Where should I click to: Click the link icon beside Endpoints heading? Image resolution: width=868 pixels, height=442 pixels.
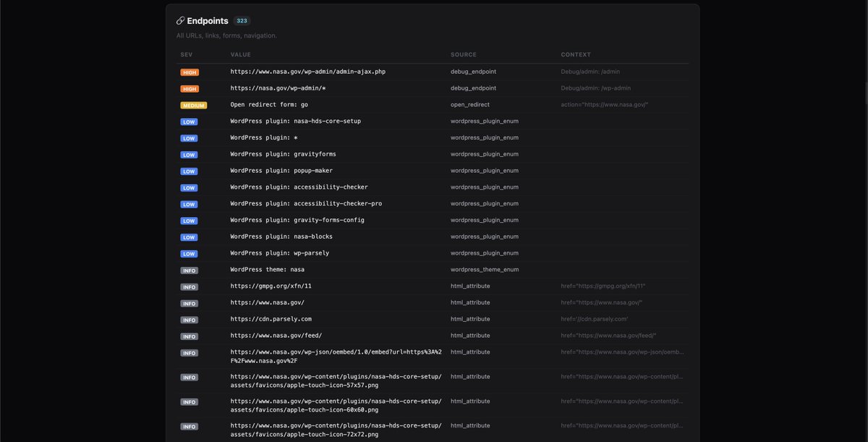tap(181, 21)
